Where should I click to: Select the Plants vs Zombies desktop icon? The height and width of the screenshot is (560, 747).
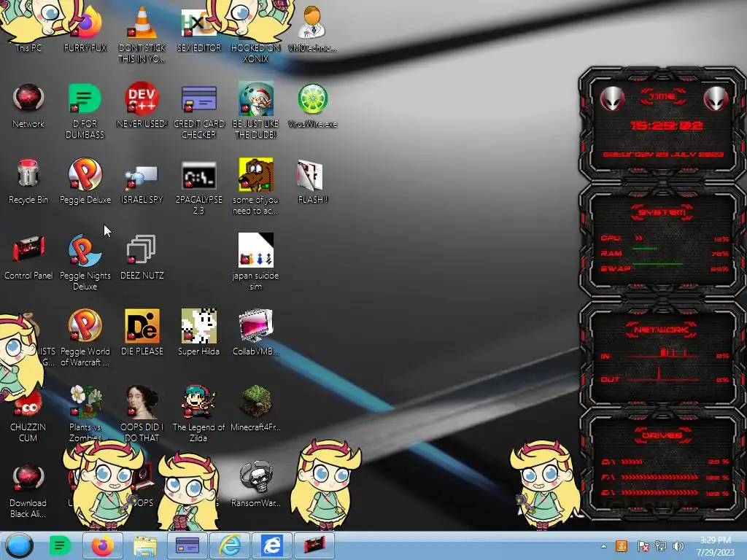click(85, 413)
